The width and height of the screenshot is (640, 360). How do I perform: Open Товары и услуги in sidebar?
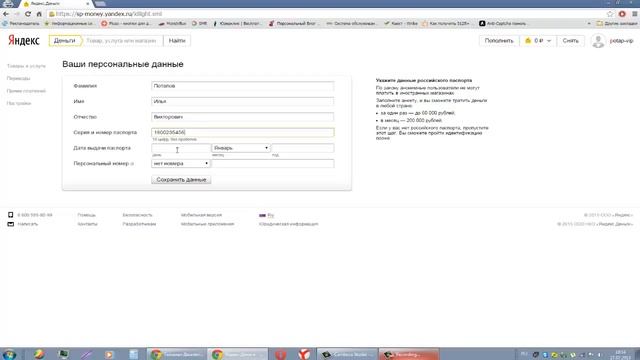click(26, 66)
